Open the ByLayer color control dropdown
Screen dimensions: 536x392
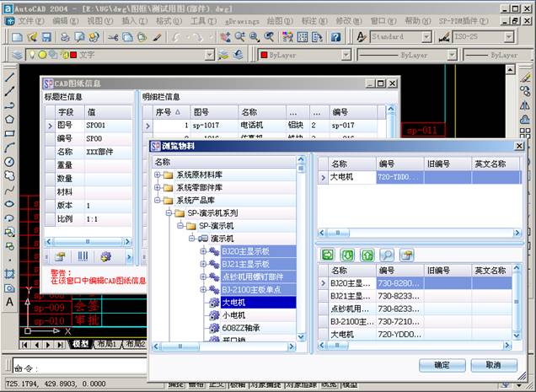point(346,55)
